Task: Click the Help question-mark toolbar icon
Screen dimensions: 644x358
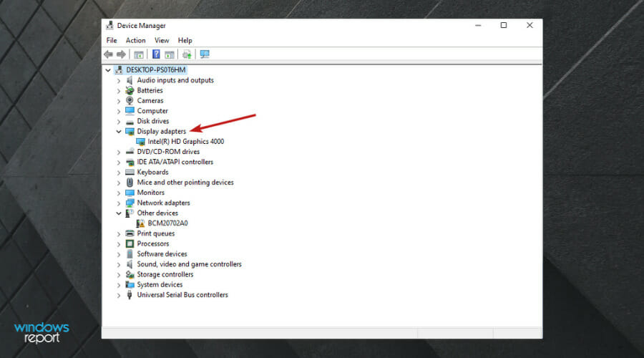Action: [156, 54]
